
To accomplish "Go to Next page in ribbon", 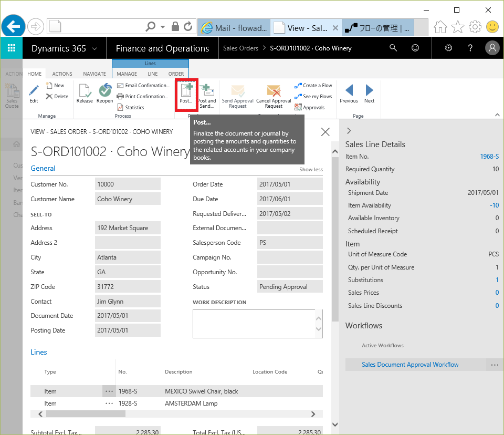I will click(369, 94).
